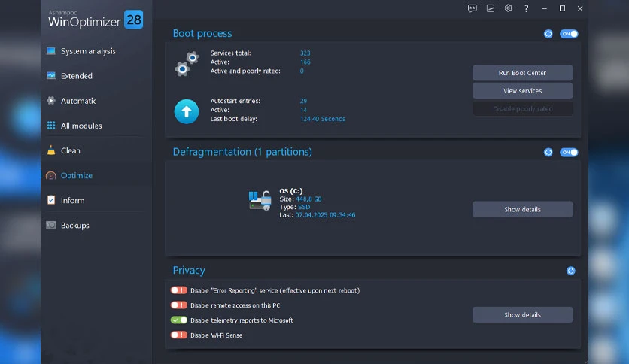Refresh the Defragmentation section
This screenshot has height=364, width=629.
[548, 153]
